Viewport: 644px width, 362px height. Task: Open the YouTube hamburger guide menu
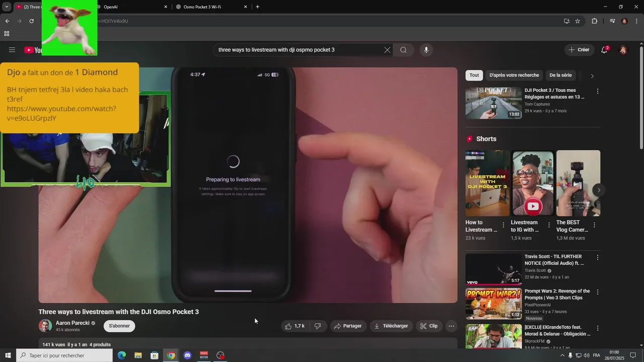pyautogui.click(x=12, y=50)
